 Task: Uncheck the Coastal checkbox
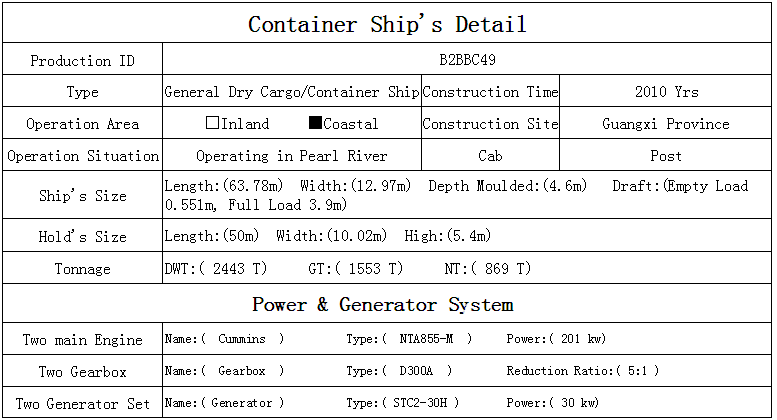tap(315, 124)
